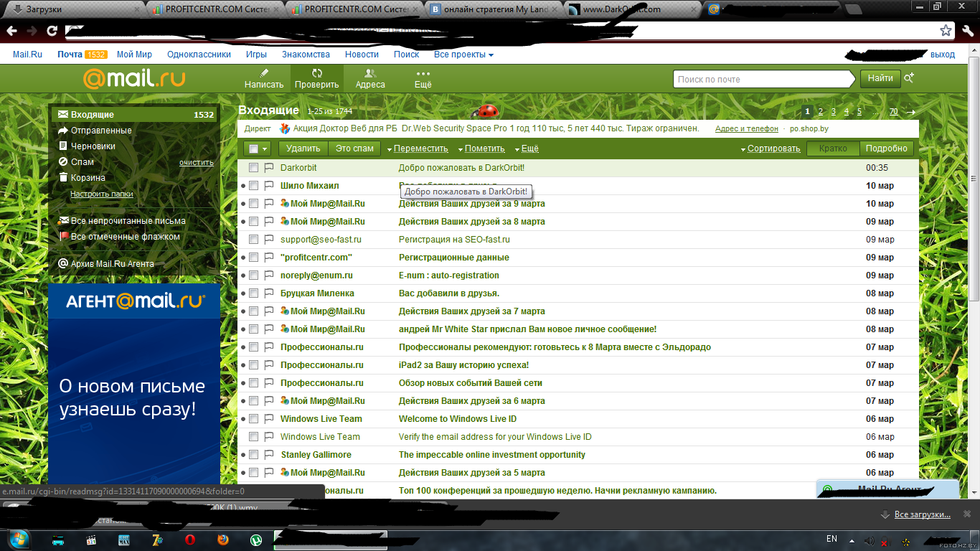Viewport: 980px width, 551px height.
Task: Open uTorrent from the taskbar
Action: (255, 540)
